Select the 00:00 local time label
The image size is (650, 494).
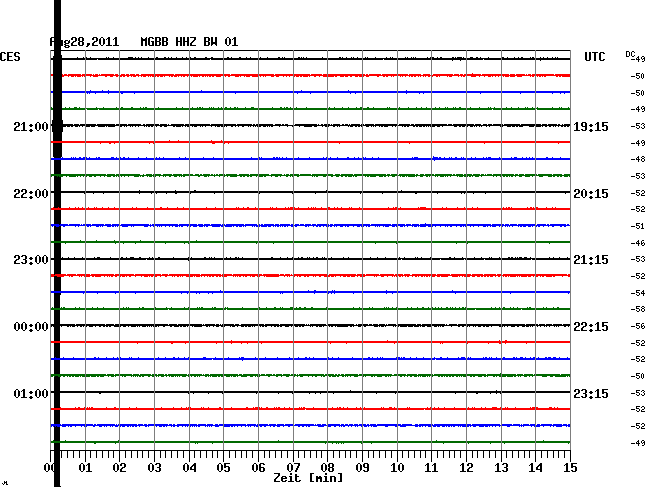click(x=31, y=327)
